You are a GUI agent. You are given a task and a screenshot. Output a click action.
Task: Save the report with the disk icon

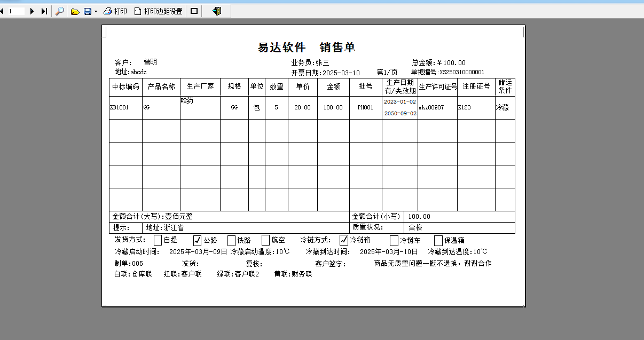click(88, 11)
